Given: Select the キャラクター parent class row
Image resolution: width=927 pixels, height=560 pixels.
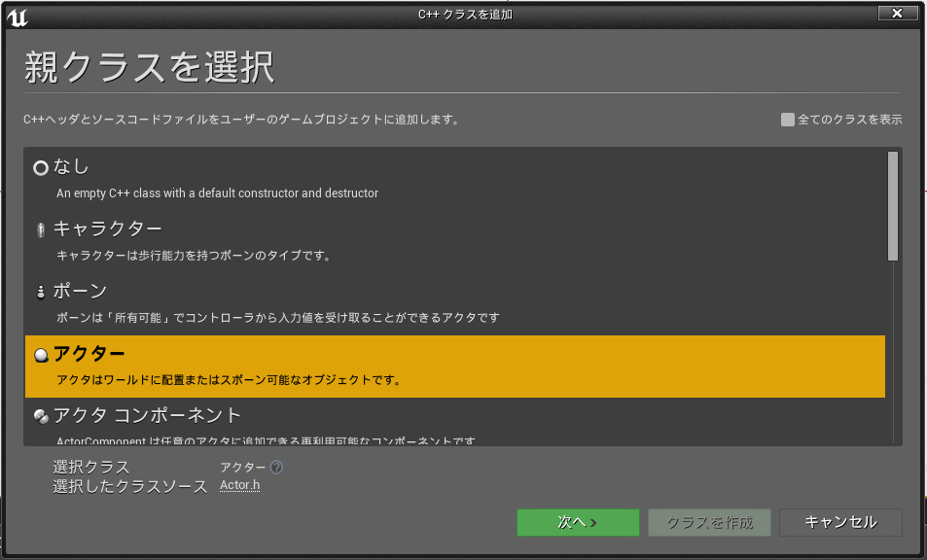Looking at the screenshot, I should [454, 242].
